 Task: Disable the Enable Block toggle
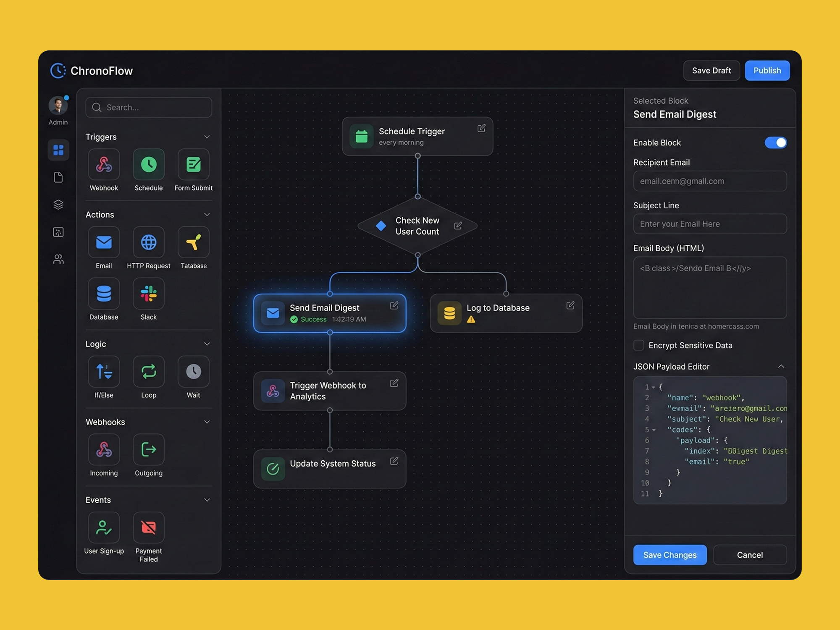coord(775,143)
